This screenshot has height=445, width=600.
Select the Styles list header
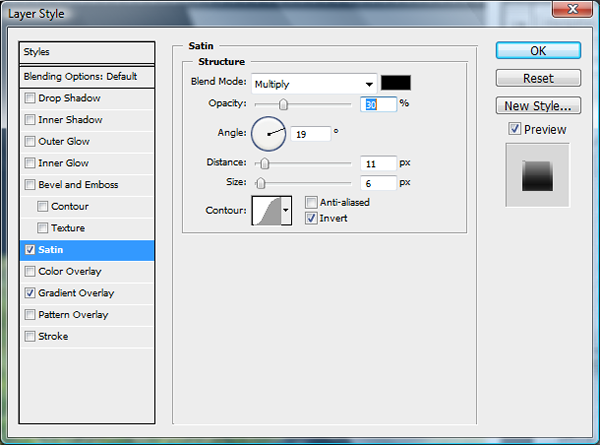coord(88,52)
